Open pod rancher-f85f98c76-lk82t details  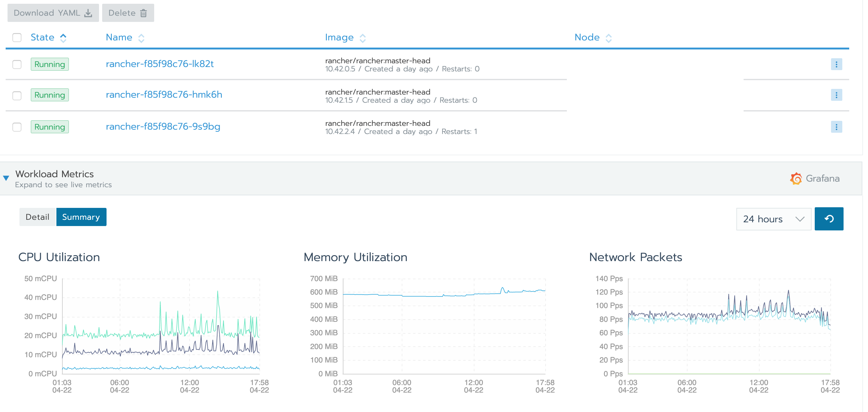coord(160,64)
